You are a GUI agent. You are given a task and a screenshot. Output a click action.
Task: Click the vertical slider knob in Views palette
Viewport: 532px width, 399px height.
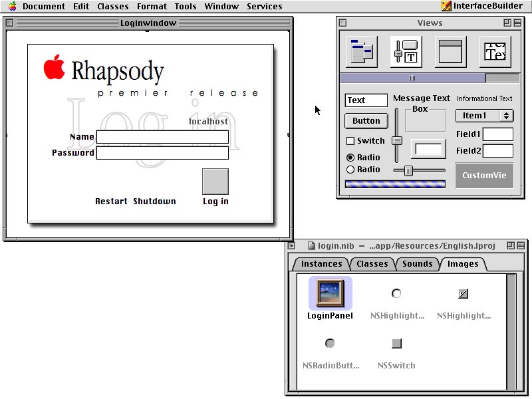click(x=397, y=140)
